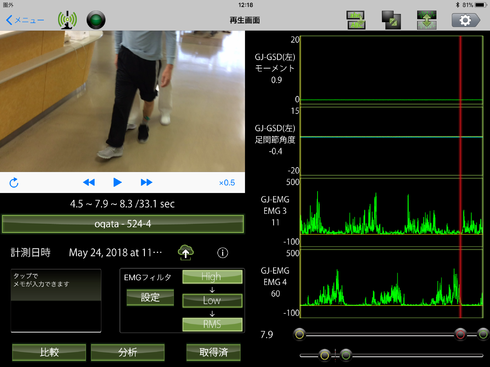490x367 pixels.
Task: Click green knob on bottom range slider
Action: point(346,355)
